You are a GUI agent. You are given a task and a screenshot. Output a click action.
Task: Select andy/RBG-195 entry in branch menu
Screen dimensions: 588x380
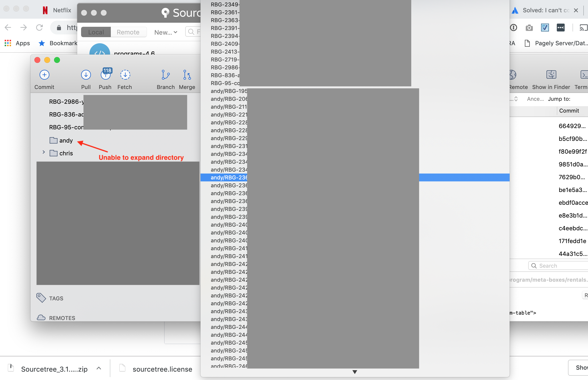coord(355,91)
